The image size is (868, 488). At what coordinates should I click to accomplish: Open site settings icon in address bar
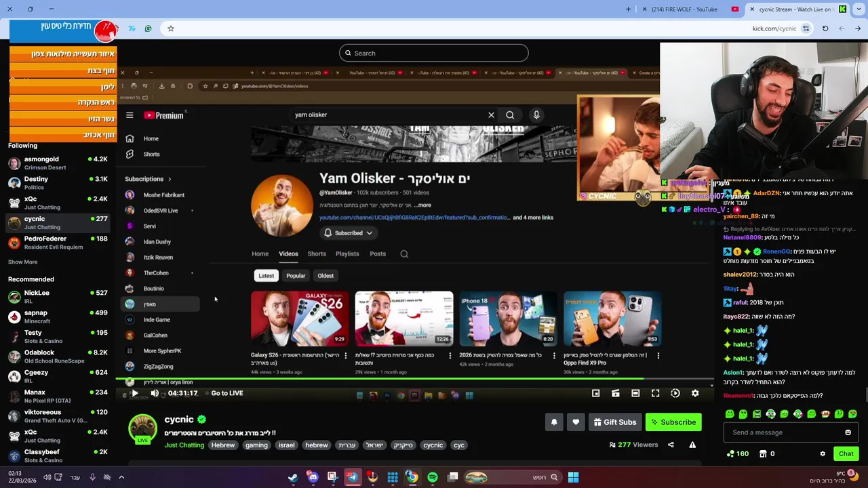pyautogui.click(x=806, y=28)
